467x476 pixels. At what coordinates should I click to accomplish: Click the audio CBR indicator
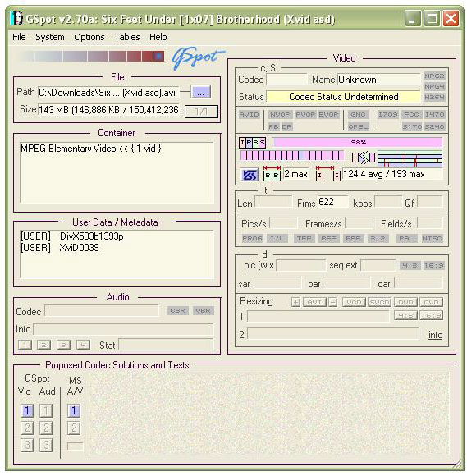177,311
